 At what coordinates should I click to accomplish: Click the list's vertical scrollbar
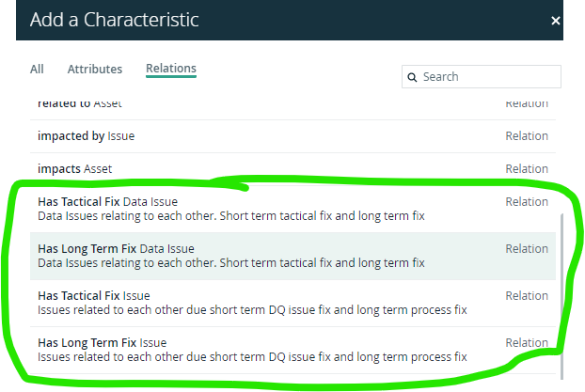tap(561, 296)
